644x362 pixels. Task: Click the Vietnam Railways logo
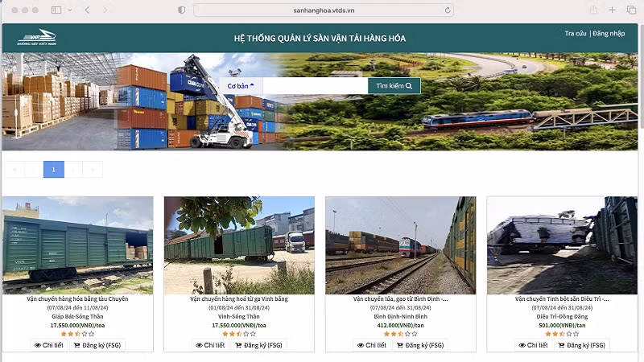coord(36,37)
